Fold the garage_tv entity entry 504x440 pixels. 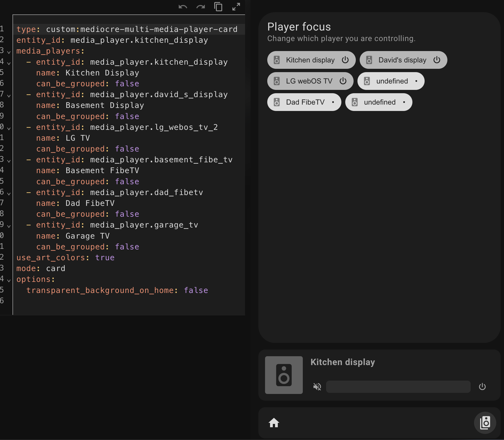point(9,226)
